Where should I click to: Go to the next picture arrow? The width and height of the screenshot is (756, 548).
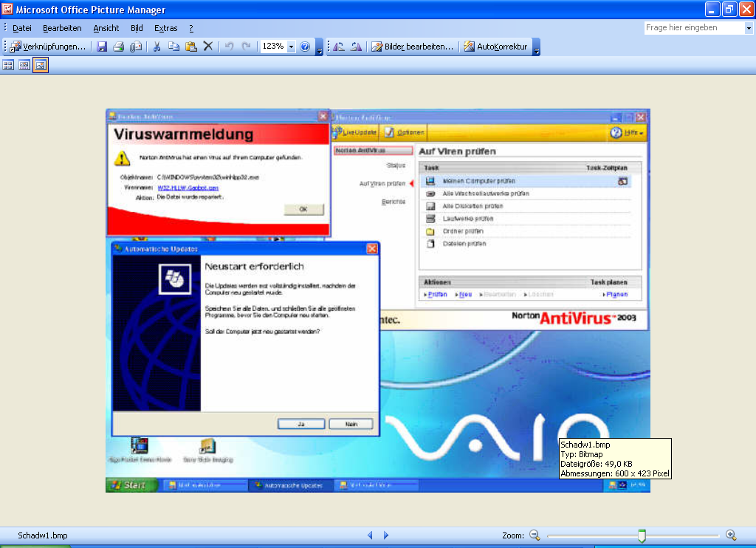pyautogui.click(x=386, y=535)
